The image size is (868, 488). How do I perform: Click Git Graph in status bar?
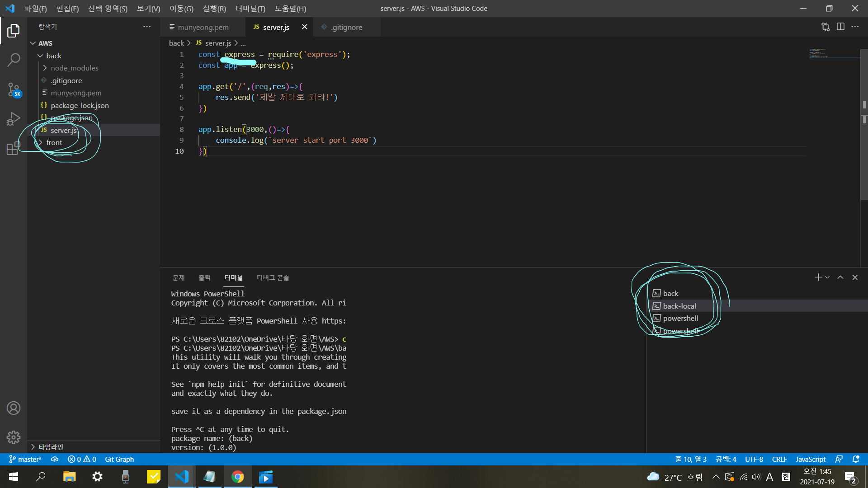pyautogui.click(x=119, y=459)
